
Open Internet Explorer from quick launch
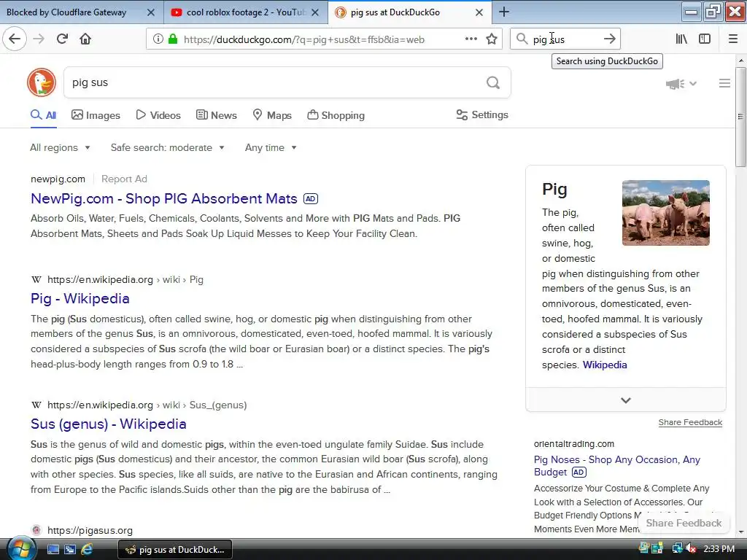87,550
